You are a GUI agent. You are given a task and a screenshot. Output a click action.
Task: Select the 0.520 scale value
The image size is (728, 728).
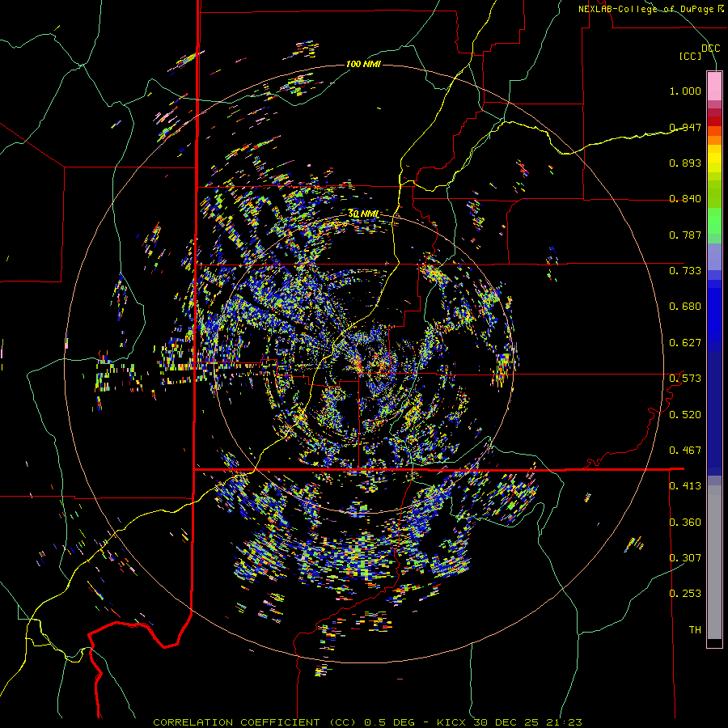[x=685, y=414]
